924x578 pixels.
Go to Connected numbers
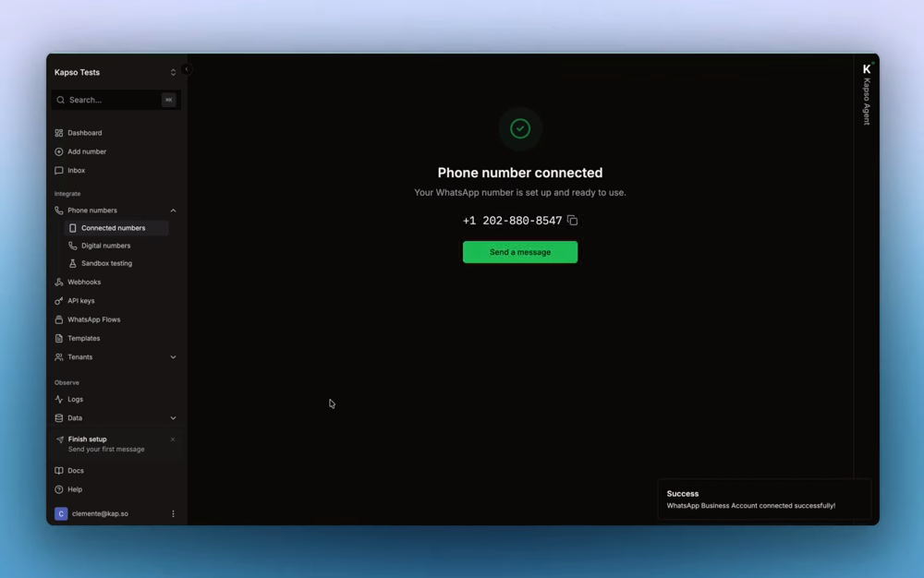coord(116,228)
